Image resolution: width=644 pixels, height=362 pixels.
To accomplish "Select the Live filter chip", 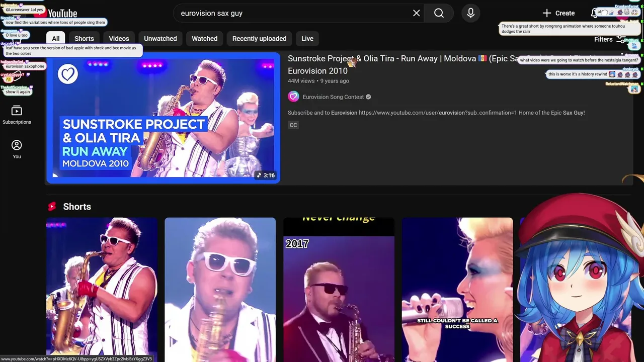I will [307, 39].
